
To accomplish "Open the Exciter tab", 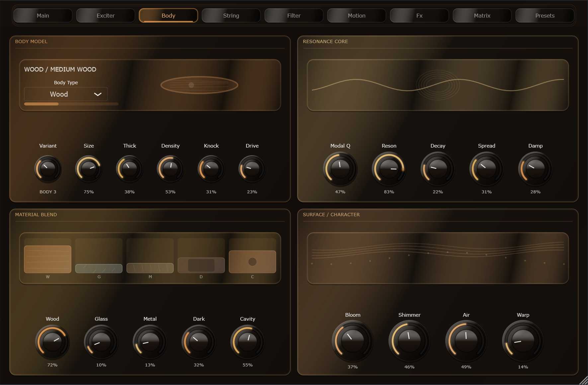I will click(106, 16).
